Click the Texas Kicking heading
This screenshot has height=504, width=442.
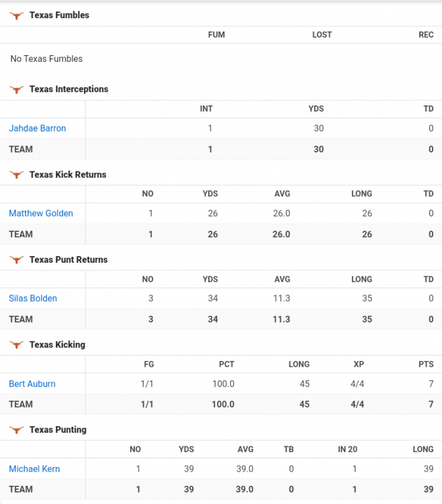tap(57, 345)
